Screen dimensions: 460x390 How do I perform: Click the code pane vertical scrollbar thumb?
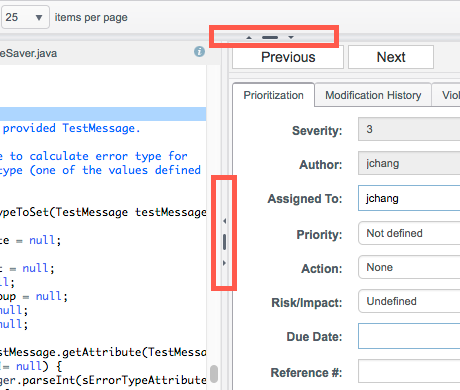pyautogui.click(x=214, y=374)
